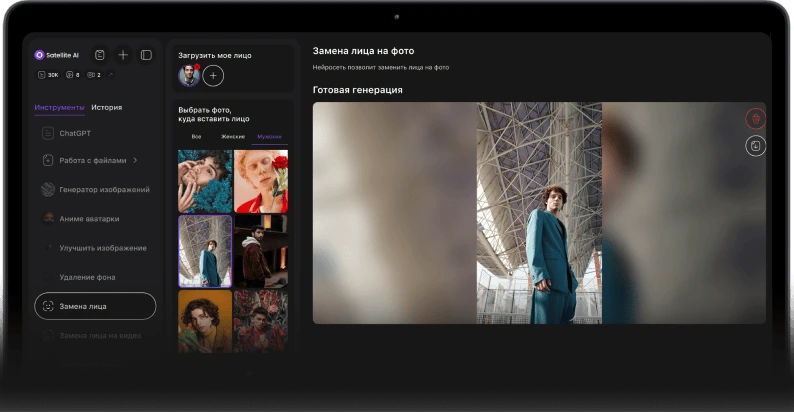
Task: Select the Инструменты tab
Action: point(59,107)
